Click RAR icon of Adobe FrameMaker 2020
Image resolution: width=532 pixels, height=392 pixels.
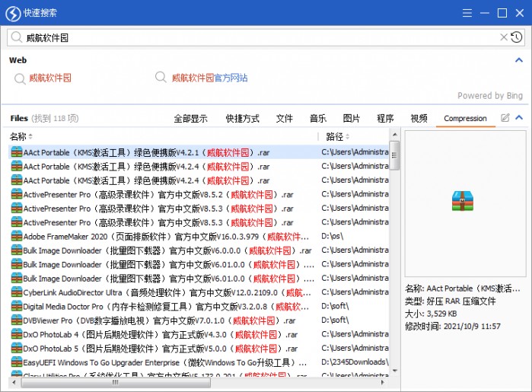coord(17,236)
